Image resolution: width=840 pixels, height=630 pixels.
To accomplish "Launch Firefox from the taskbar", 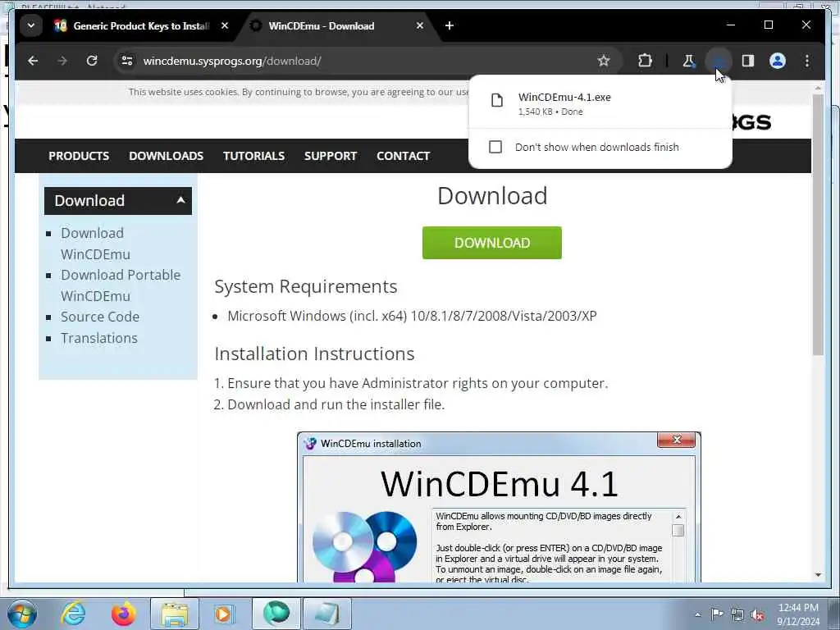I will coord(124,614).
